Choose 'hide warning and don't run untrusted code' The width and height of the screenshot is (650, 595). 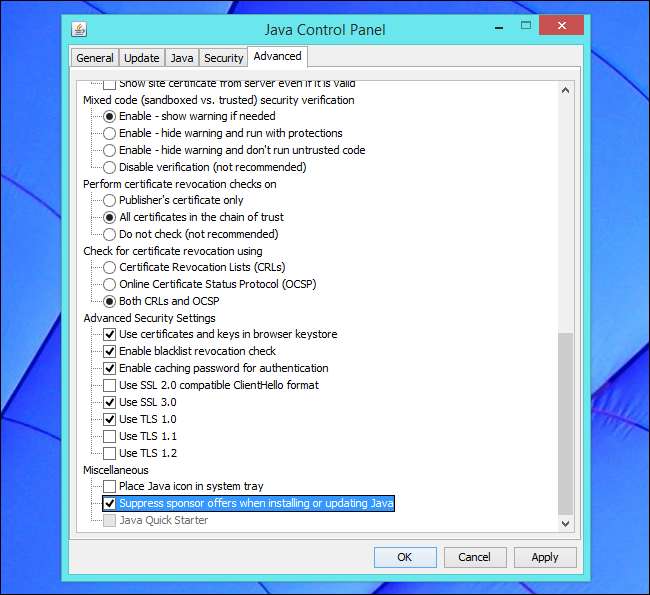click(109, 150)
